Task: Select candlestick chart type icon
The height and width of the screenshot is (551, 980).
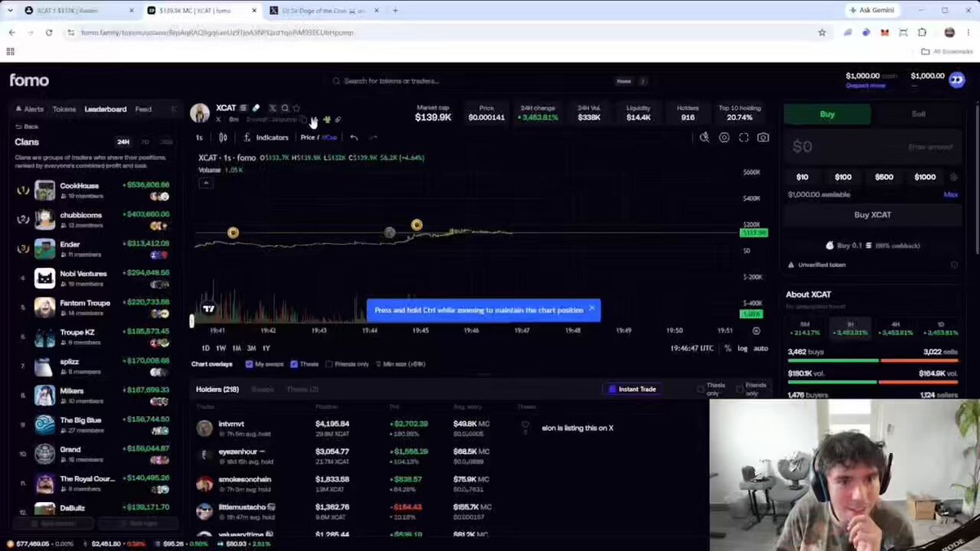Action: point(223,137)
